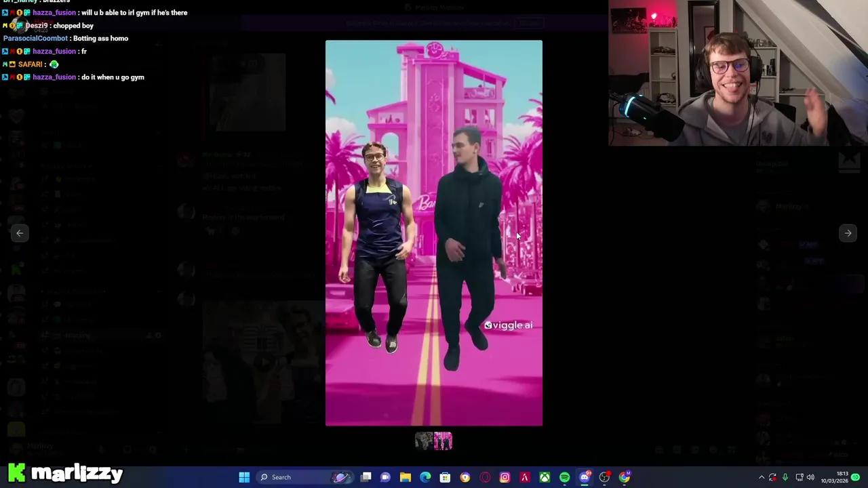The image size is (868, 488).
Task: Click the enlarged pink street image
Action: 434,233
